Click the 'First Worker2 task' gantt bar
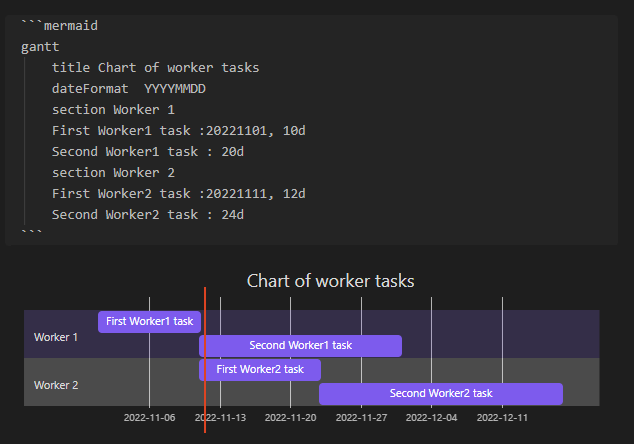This screenshot has width=634, height=444. 260,370
